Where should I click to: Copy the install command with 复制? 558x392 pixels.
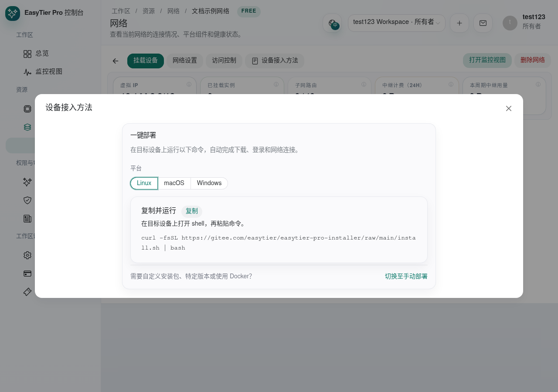(192, 211)
